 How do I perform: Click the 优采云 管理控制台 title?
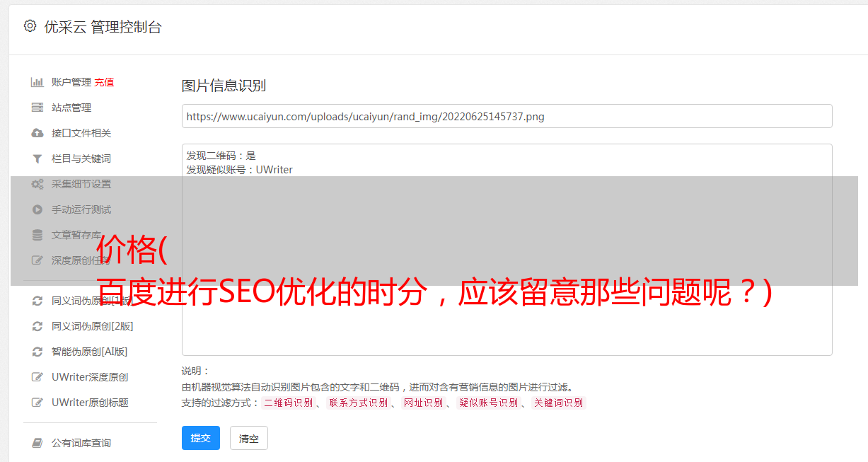pos(103,27)
